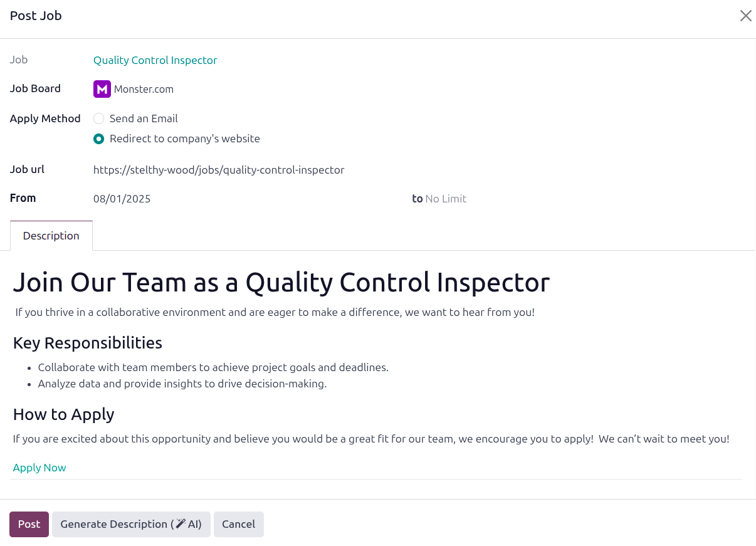Click the Key Responsibilities heading
The height and width of the screenshot is (546, 756).
point(88,343)
